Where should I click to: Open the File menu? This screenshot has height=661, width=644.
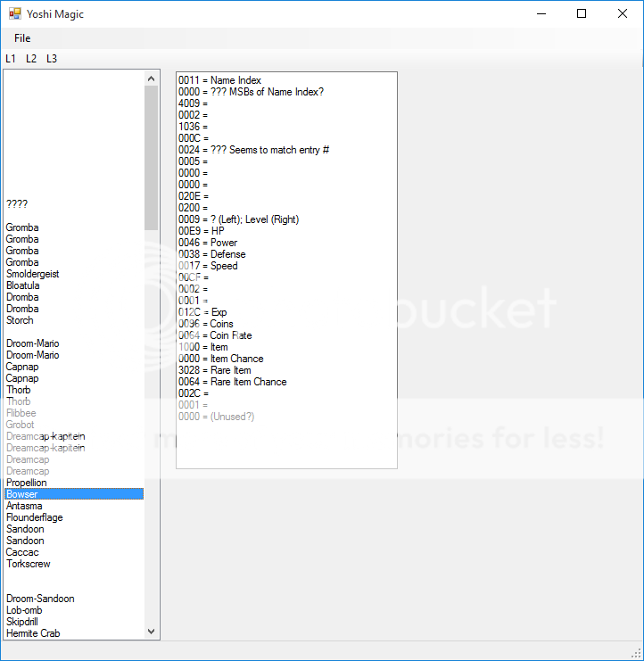[22, 38]
